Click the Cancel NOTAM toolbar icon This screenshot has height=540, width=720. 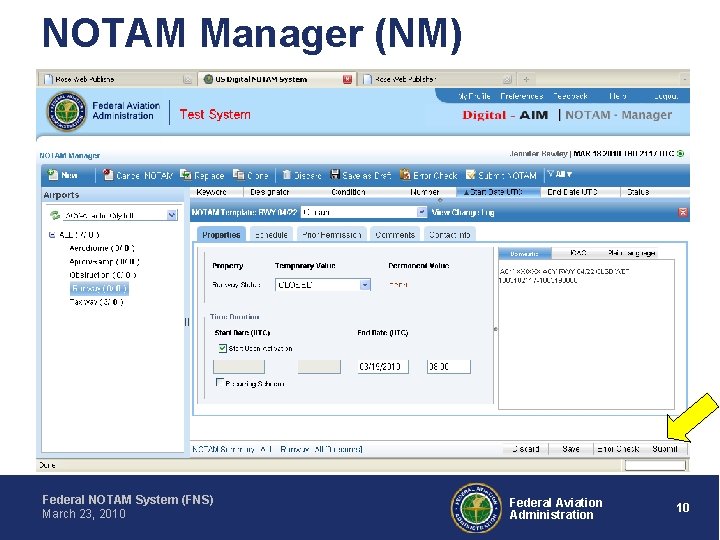pyautogui.click(x=108, y=175)
